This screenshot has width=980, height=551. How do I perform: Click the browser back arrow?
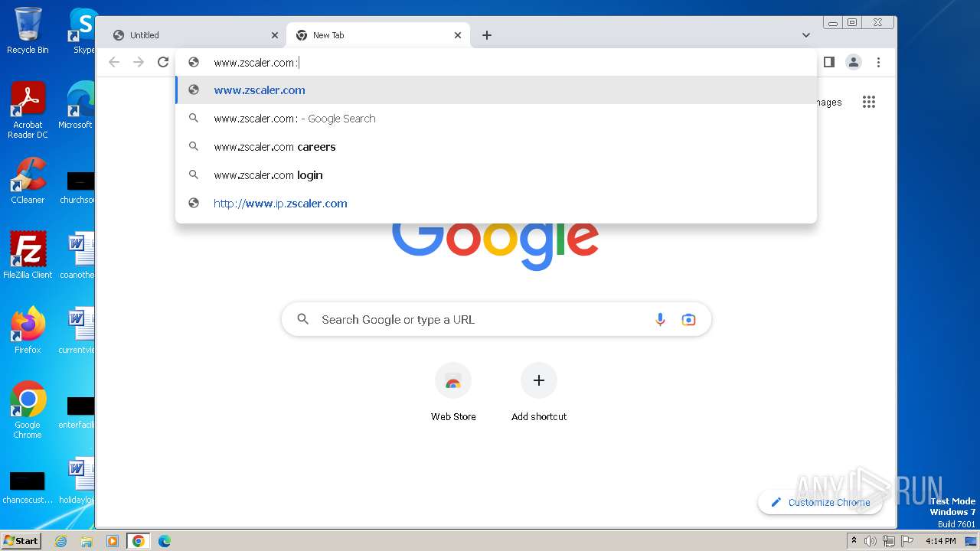pyautogui.click(x=114, y=62)
